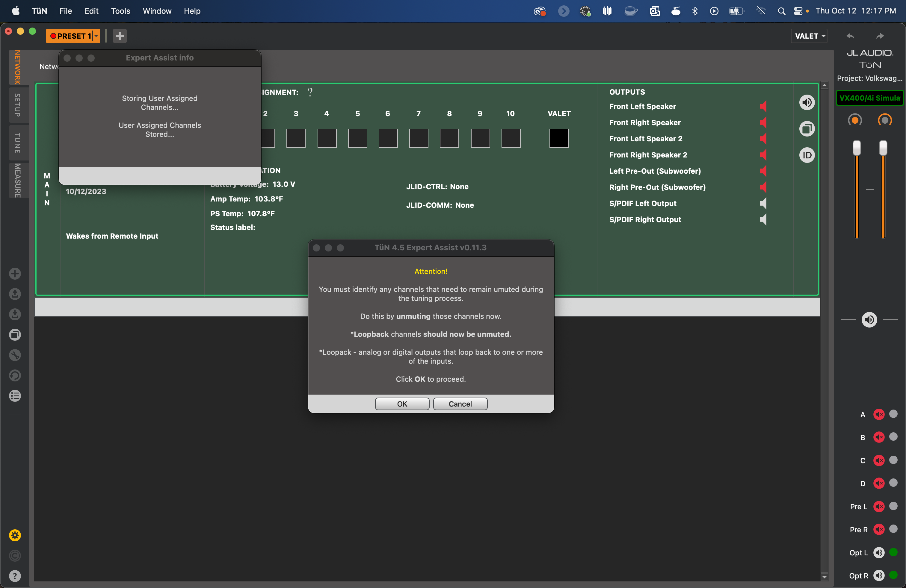Unmute channel D
The height and width of the screenshot is (588, 906).
pos(879,483)
